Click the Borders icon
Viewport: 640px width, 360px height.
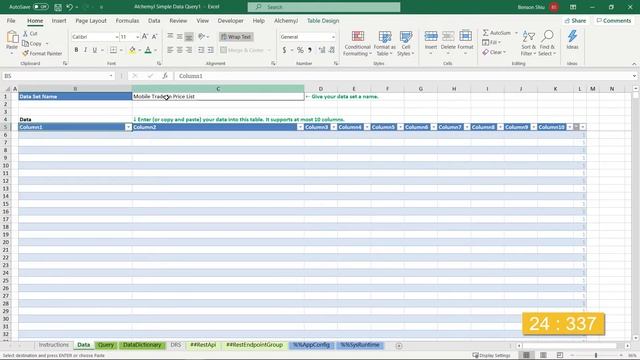pos(113,50)
